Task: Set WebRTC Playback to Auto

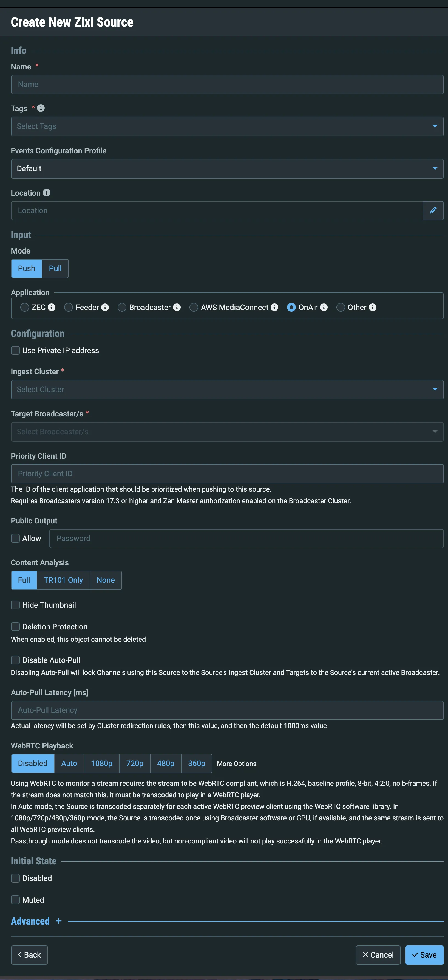Action: (x=69, y=764)
